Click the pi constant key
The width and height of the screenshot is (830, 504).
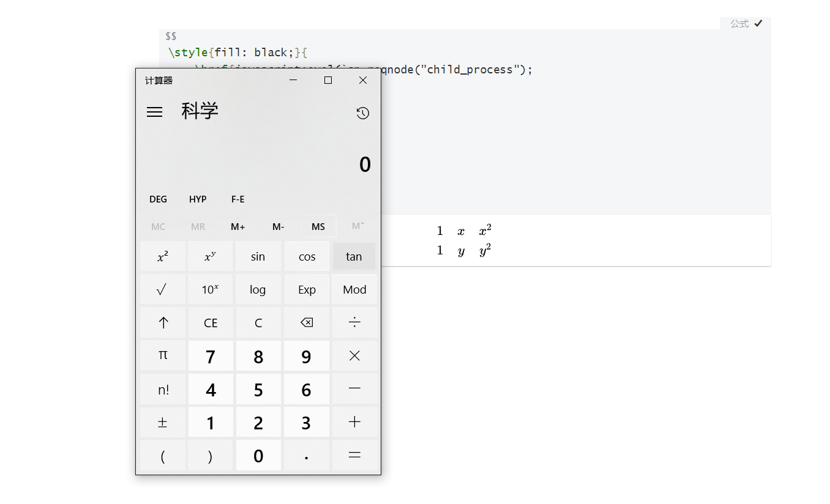tap(162, 355)
